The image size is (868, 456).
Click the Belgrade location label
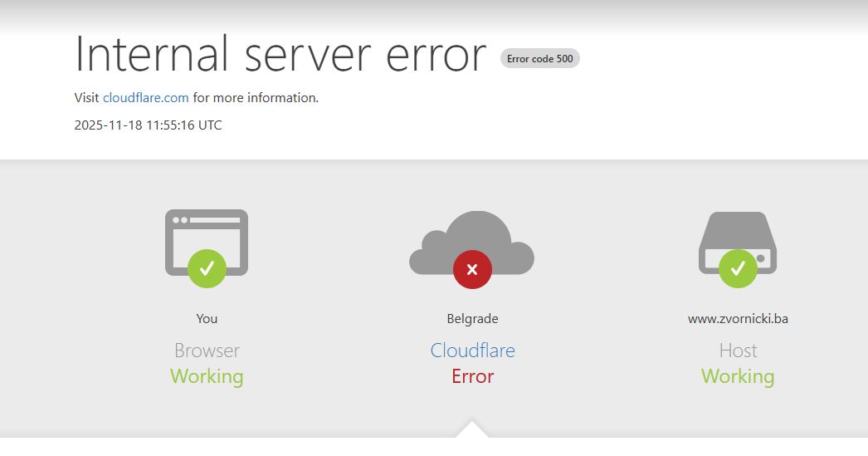(472, 319)
